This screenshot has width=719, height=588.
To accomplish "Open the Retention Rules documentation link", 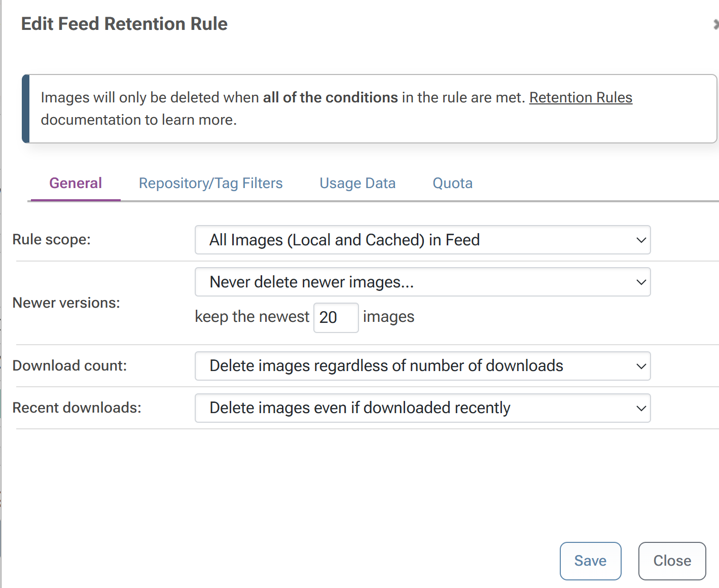I will click(581, 97).
